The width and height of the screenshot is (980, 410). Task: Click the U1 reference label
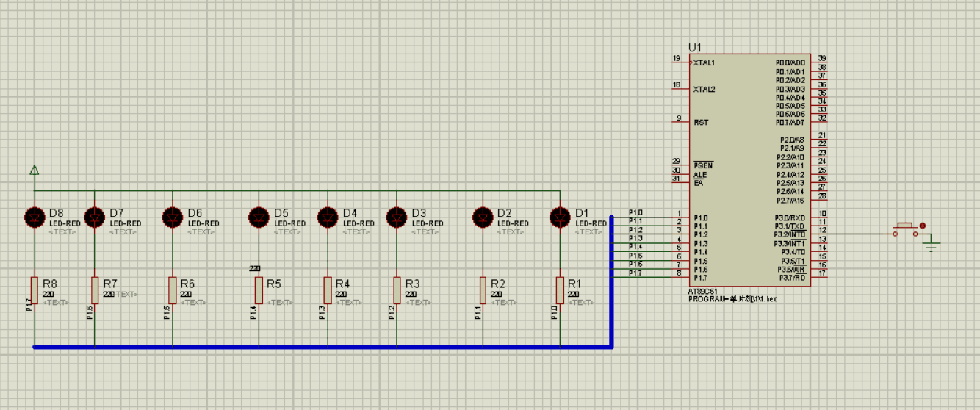tap(695, 47)
